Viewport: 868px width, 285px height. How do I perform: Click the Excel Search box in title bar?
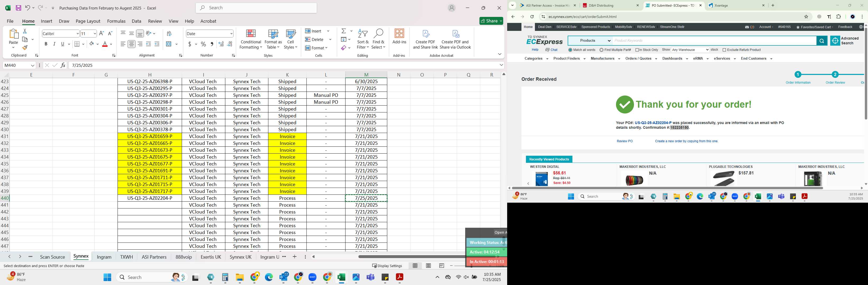[256, 8]
